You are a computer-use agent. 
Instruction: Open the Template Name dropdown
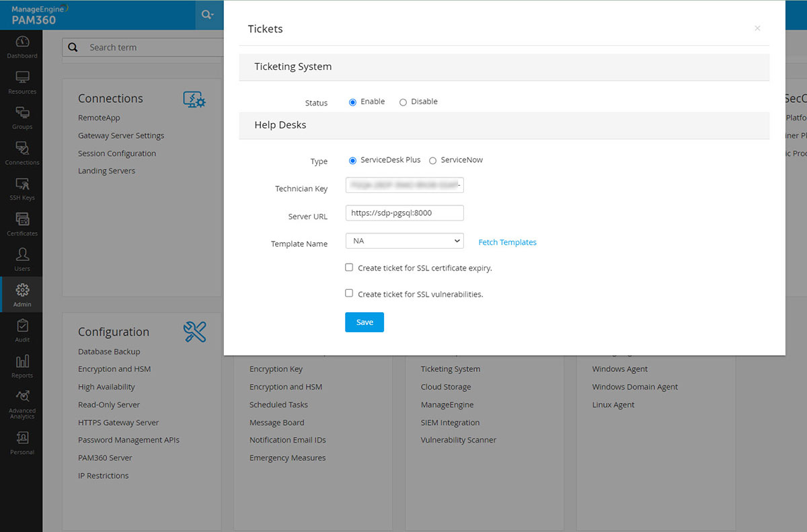[x=404, y=241]
